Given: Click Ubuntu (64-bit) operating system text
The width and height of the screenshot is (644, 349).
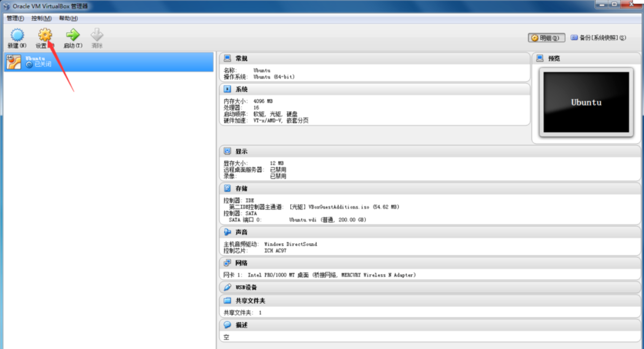Looking at the screenshot, I should pos(274,77).
